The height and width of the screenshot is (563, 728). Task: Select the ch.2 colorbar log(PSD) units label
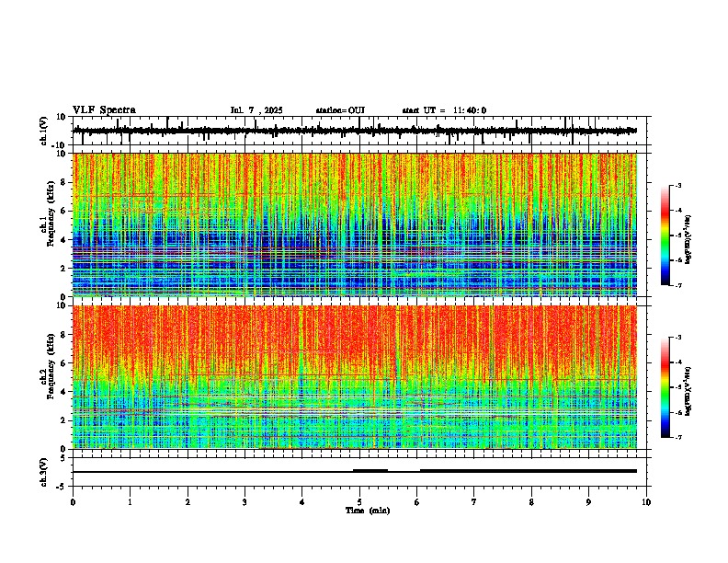688,391
